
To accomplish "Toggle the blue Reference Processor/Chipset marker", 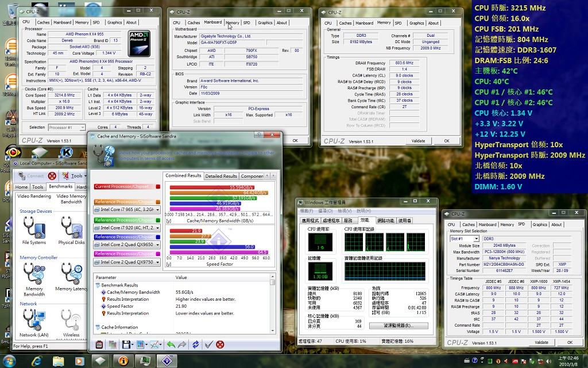I will click(x=158, y=237).
